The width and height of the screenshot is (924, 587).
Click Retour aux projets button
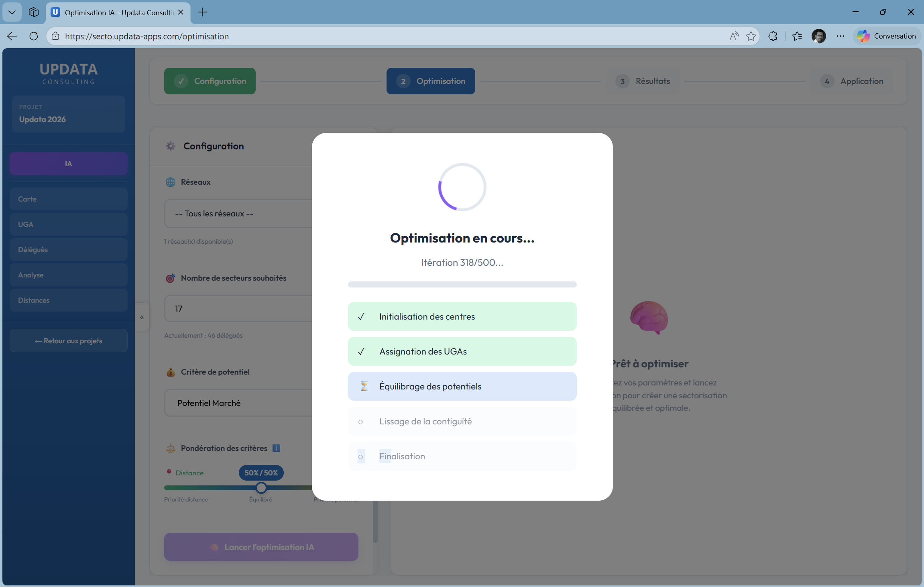click(x=69, y=341)
